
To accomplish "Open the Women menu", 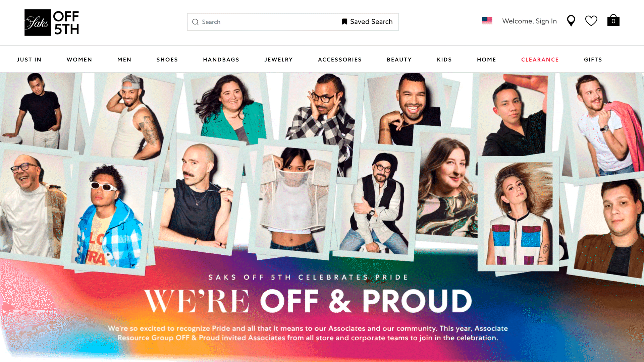I will coord(79,60).
